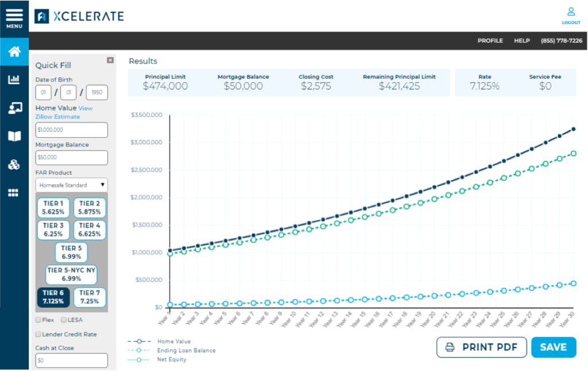Click the presenter screen sidebar icon

click(14, 108)
